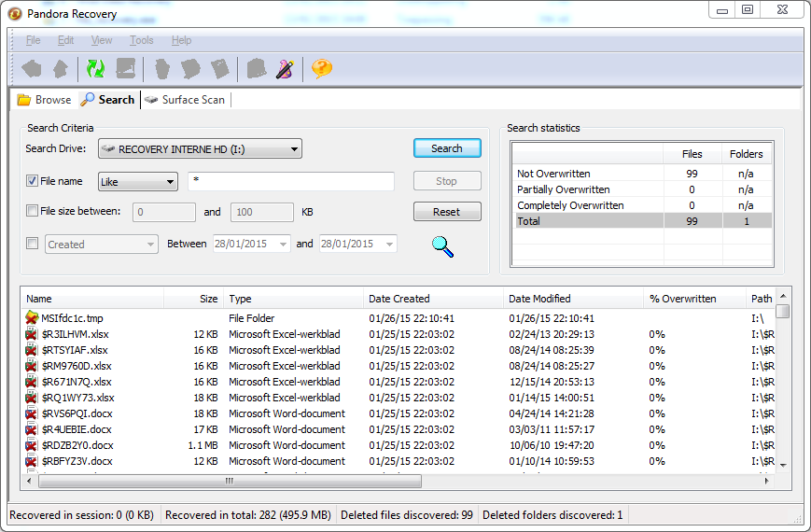Select the 'Total' row in Search statistics

point(641,221)
